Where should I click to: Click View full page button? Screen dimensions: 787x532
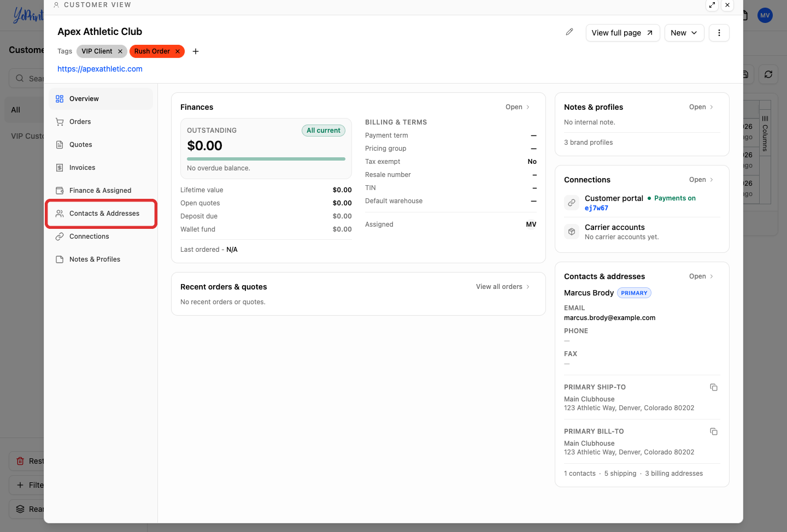click(622, 33)
